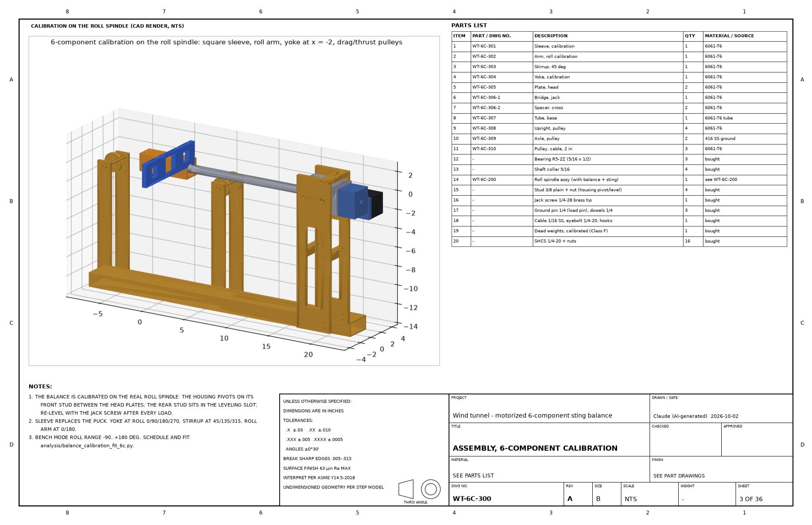Image resolution: width=812 pixels, height=525 pixels.
Task: Click the revision letter A
Action: (x=570, y=499)
